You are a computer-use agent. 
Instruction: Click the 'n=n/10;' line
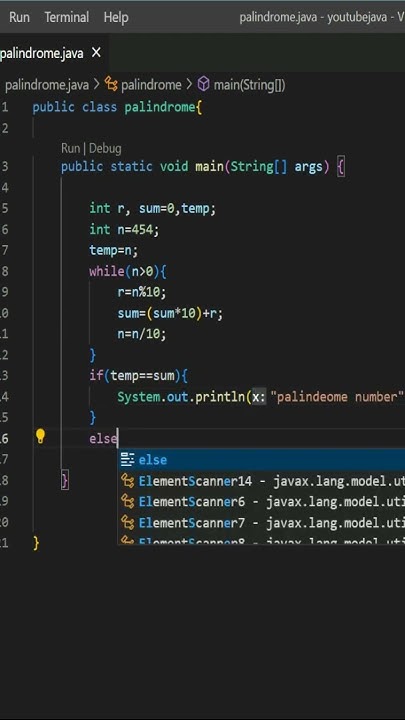142,334
